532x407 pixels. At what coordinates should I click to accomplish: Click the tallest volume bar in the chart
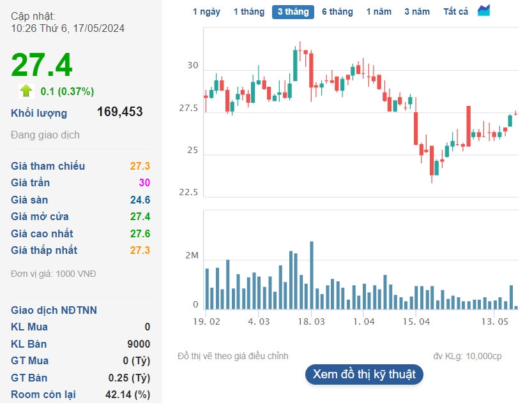[x=312, y=275]
